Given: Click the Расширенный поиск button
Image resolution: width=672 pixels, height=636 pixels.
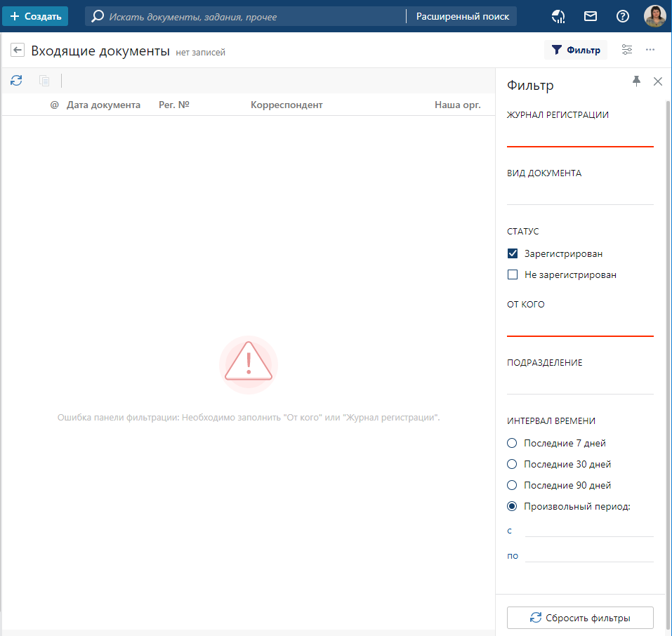Looking at the screenshot, I should pyautogui.click(x=462, y=16).
